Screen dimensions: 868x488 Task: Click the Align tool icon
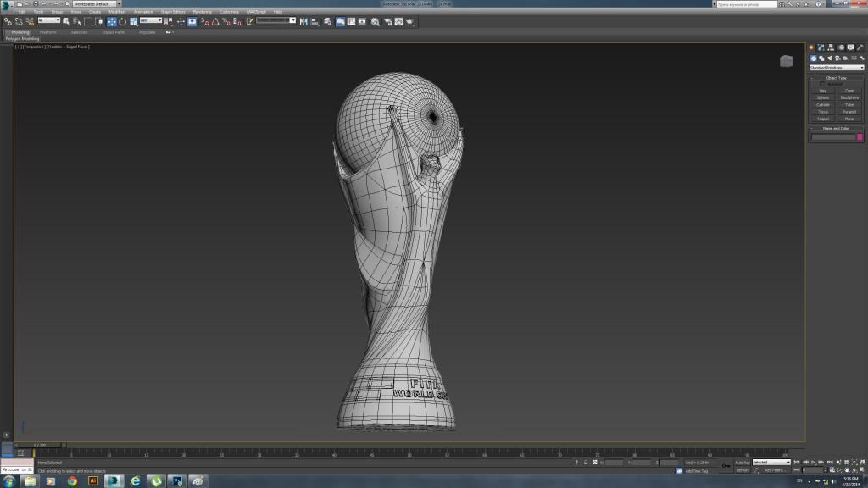coord(314,21)
